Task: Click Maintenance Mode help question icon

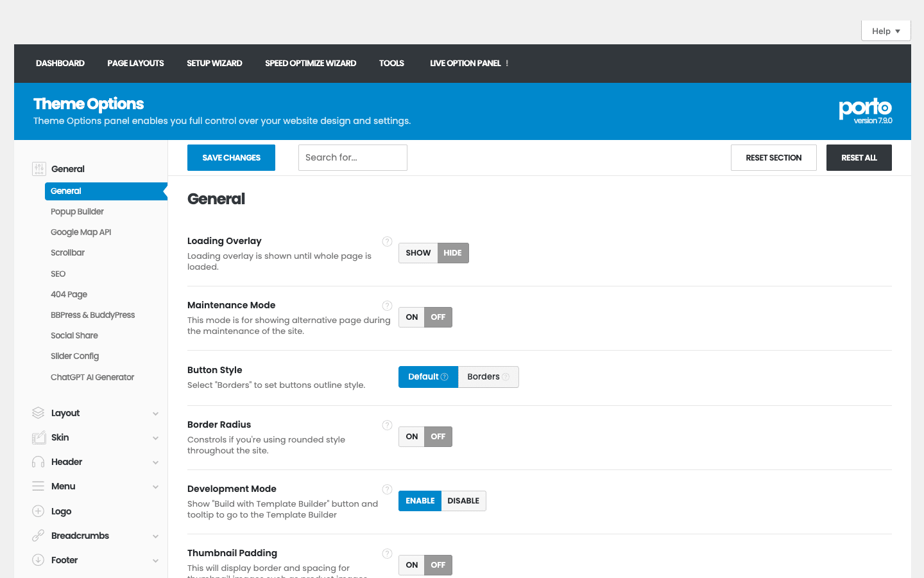Action: pos(387,306)
